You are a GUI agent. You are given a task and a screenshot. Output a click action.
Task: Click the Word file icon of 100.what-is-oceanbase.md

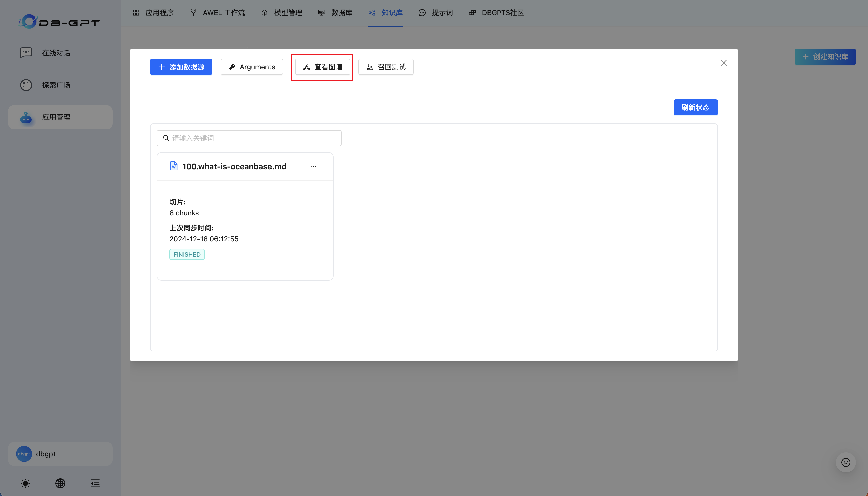[x=174, y=166]
